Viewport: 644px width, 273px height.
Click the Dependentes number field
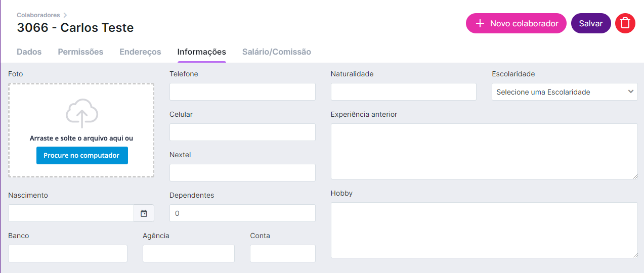(242, 213)
